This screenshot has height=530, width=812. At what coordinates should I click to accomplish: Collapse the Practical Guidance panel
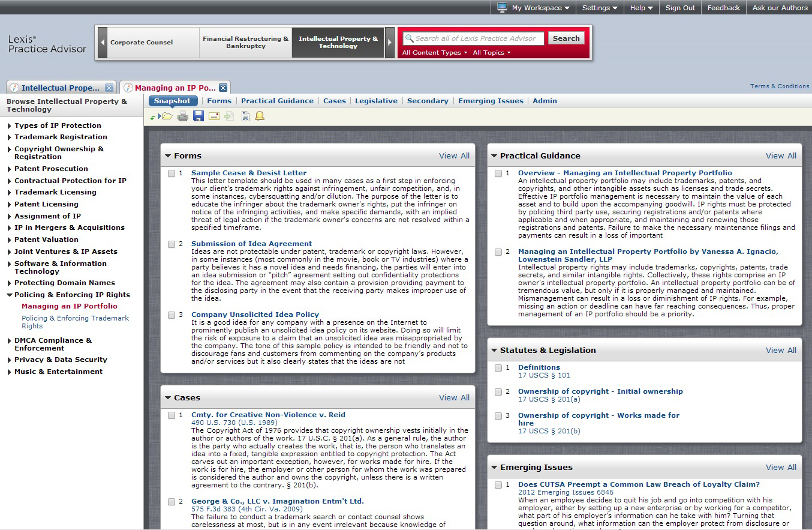[x=495, y=156]
